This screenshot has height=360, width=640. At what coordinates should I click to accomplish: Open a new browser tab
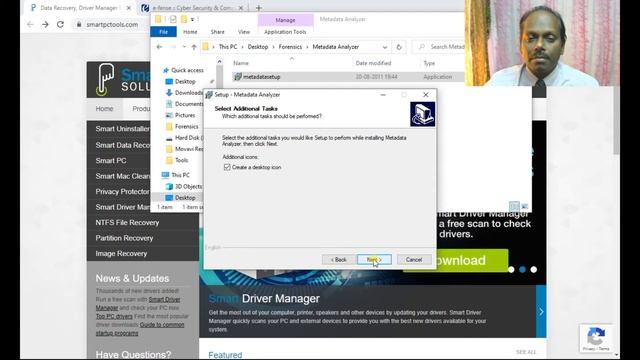[258, 8]
